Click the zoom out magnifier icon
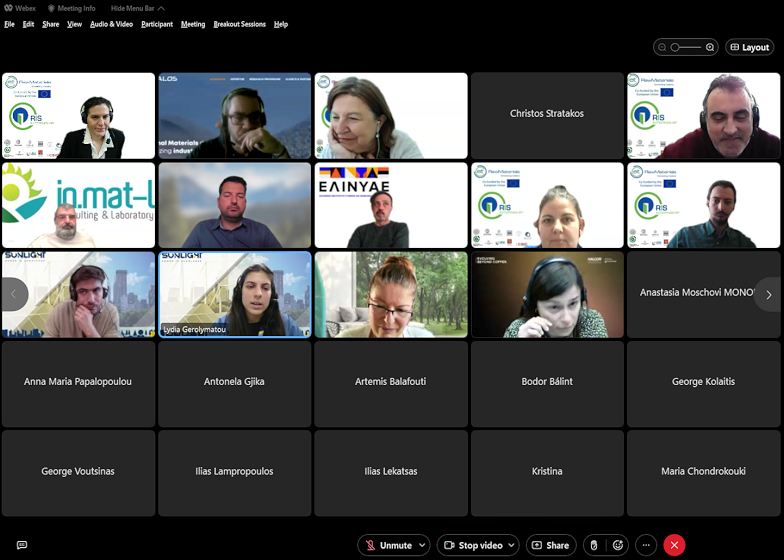This screenshot has height=560, width=784. click(663, 47)
